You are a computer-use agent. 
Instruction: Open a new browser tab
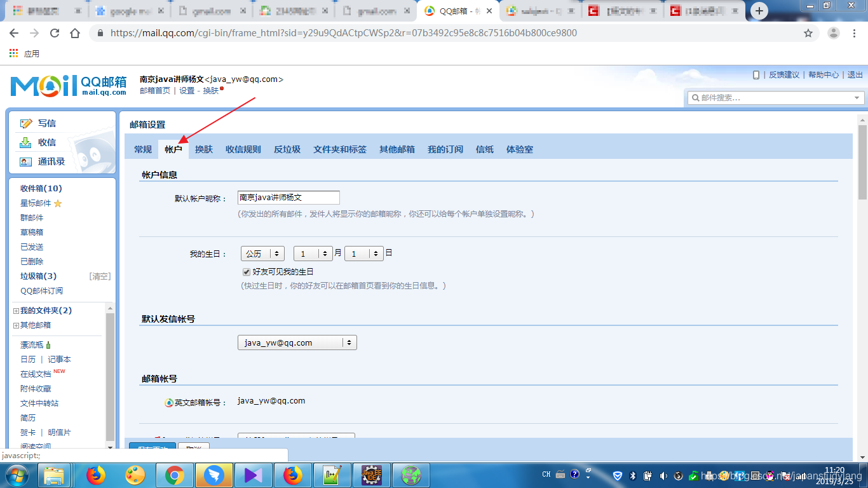click(x=759, y=11)
